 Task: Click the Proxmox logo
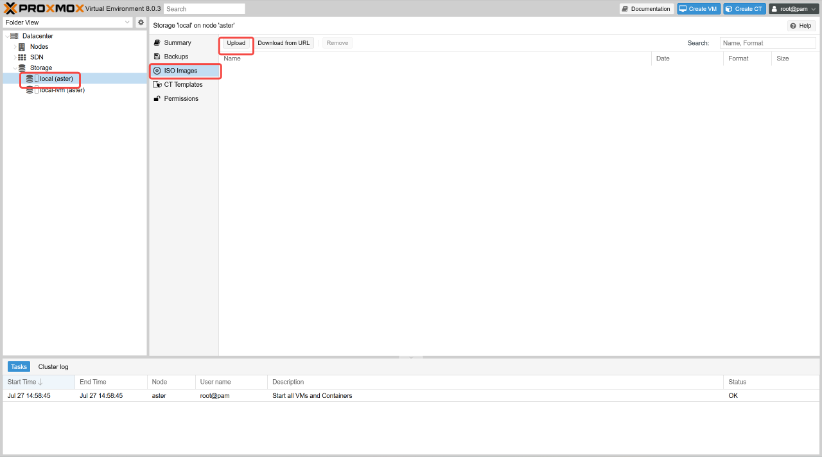pos(44,8)
